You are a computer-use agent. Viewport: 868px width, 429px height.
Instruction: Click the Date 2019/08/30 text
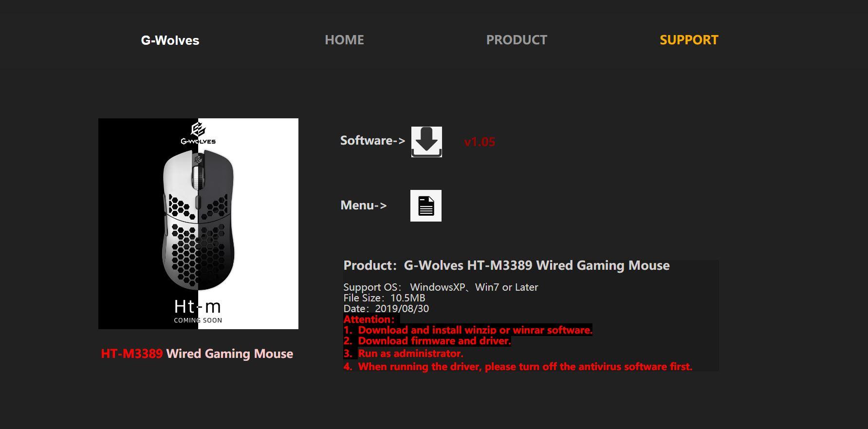pos(386,309)
